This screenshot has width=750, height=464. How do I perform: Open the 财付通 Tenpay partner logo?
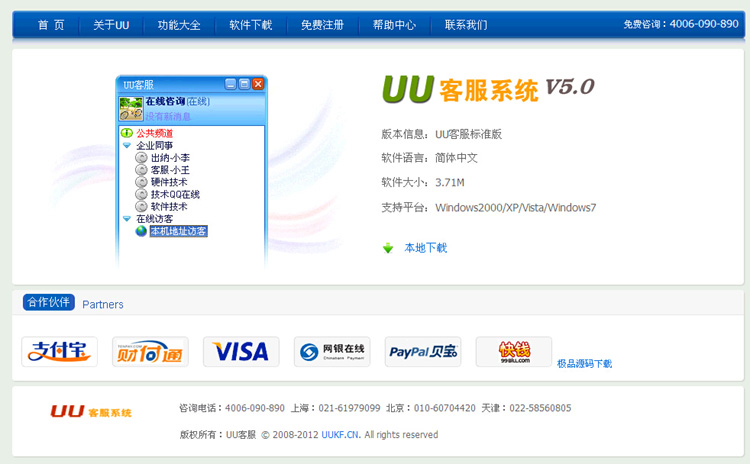[x=150, y=352]
